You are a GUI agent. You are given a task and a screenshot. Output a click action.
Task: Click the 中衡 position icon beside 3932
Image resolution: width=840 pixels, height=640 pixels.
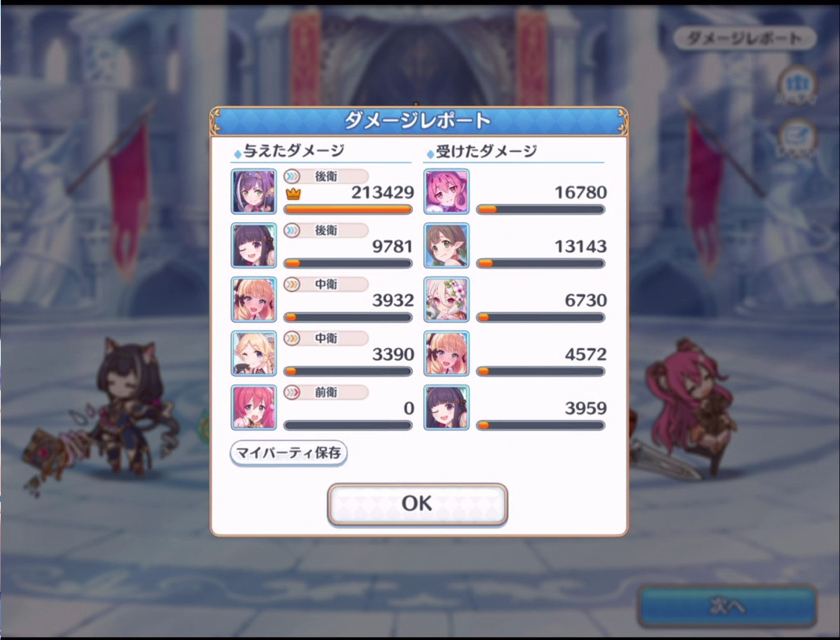[x=292, y=284]
